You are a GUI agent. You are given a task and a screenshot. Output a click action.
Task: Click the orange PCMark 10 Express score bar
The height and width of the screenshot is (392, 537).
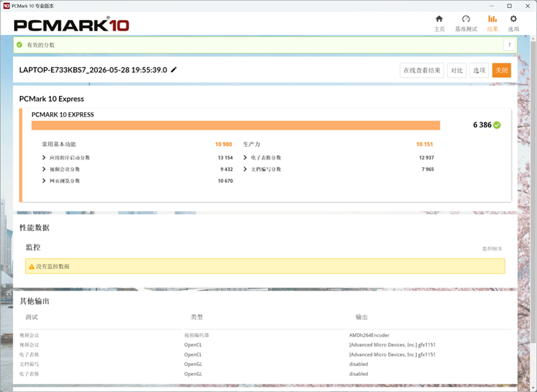point(236,126)
